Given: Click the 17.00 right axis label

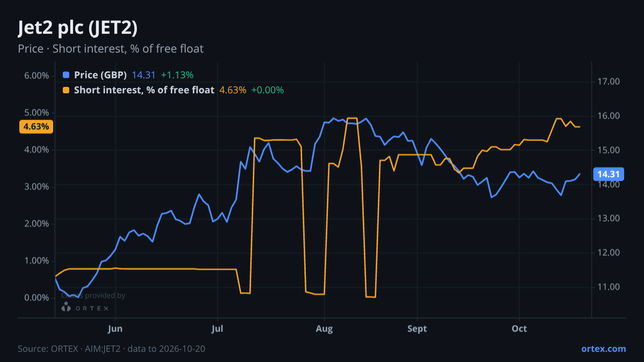Looking at the screenshot, I should click(609, 82).
